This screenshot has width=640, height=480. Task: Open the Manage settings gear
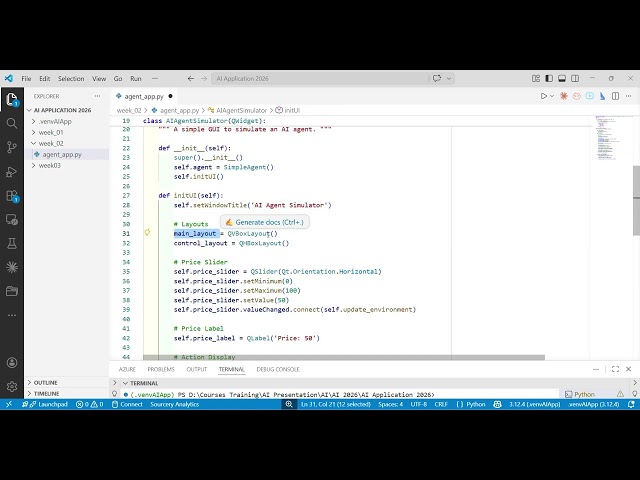tap(12, 386)
